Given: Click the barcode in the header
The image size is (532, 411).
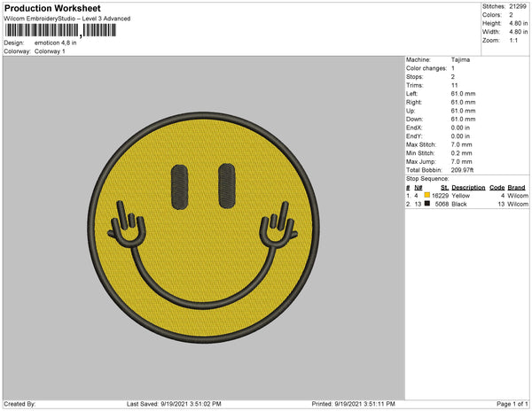Looking at the screenshot, I should [60, 30].
